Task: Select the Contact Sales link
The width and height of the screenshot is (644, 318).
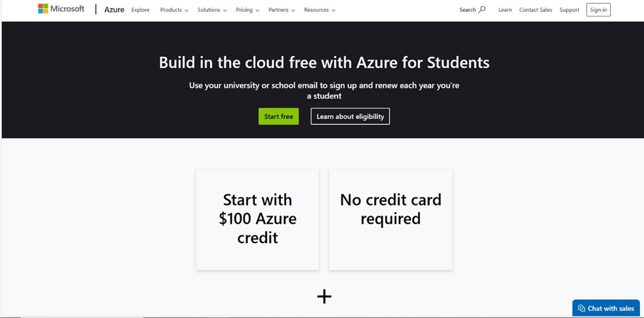Action: click(536, 10)
